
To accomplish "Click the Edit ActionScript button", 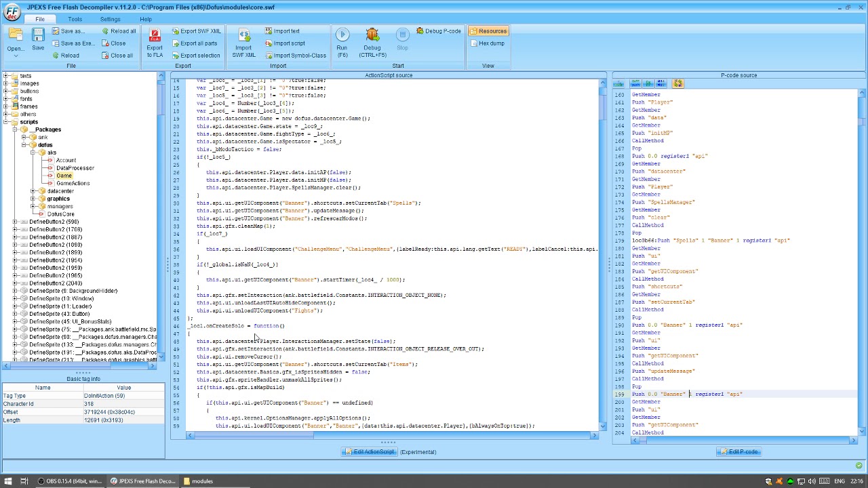I will click(369, 452).
